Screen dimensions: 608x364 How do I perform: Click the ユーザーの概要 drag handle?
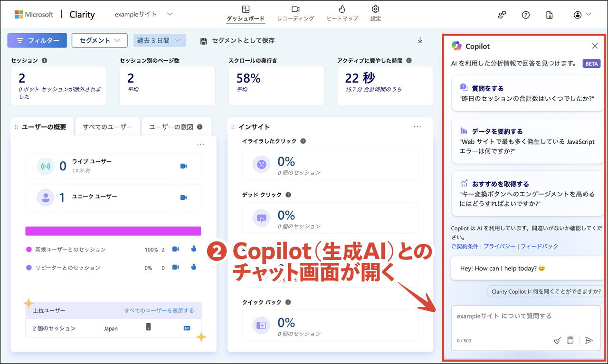pyautogui.click(x=16, y=127)
